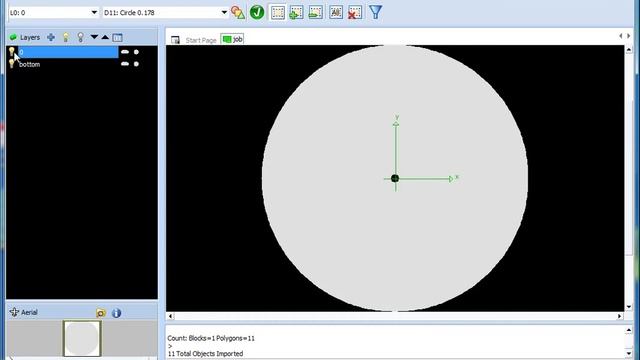Screen dimensions: 640x360
Task: Move layer down with down arrow
Action: pos(94,37)
